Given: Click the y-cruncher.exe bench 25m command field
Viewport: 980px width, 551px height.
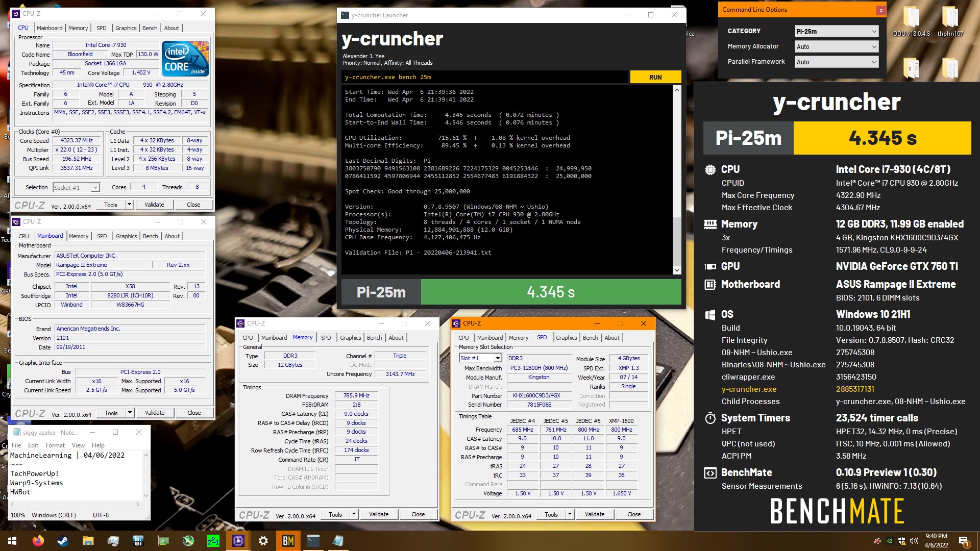Looking at the screenshot, I should coord(485,77).
